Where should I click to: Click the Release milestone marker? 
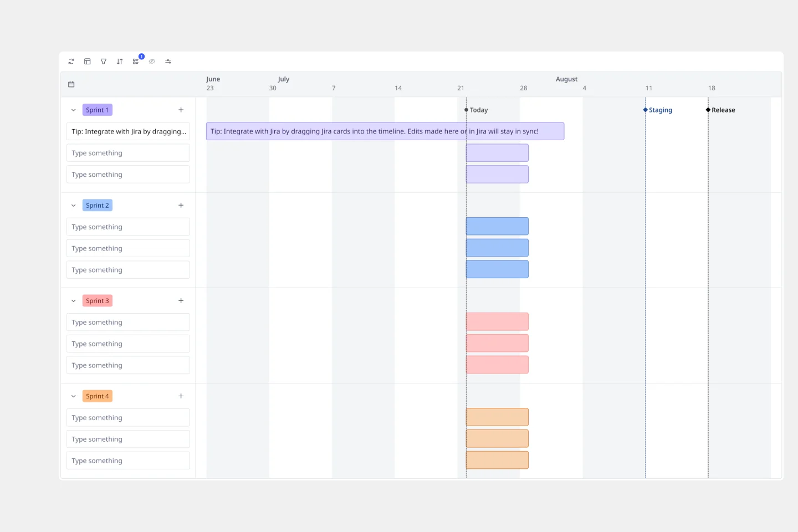pyautogui.click(x=720, y=110)
